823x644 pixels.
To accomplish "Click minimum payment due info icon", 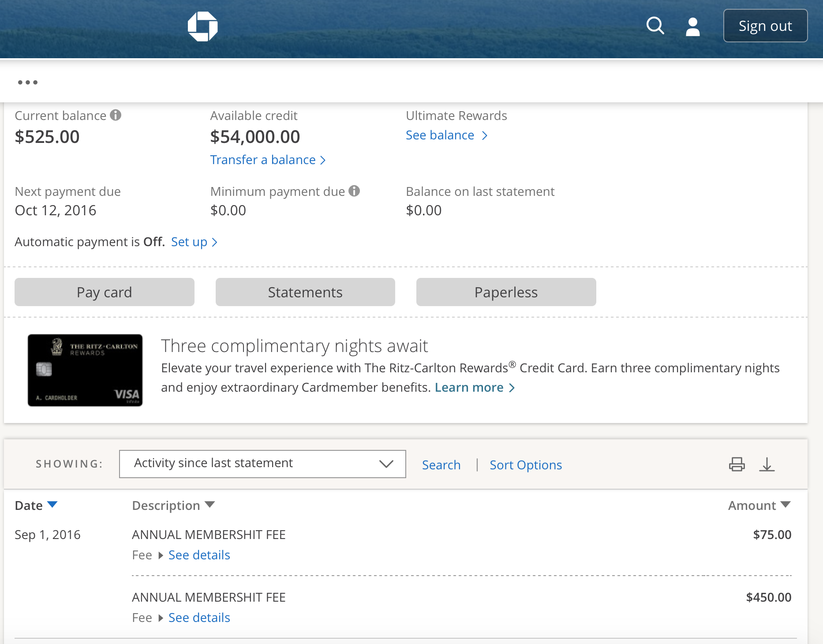I will (x=354, y=191).
